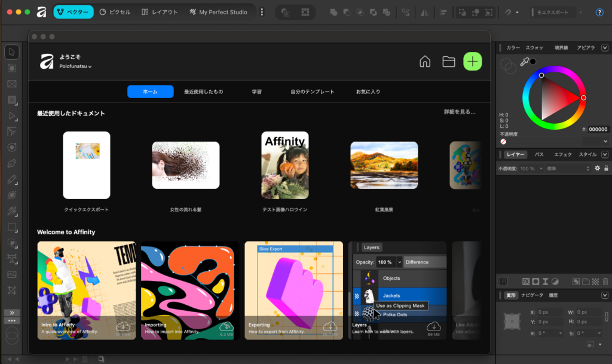This screenshot has height=364, width=612.
Task: Click the layer FX icon
Action: click(x=526, y=281)
